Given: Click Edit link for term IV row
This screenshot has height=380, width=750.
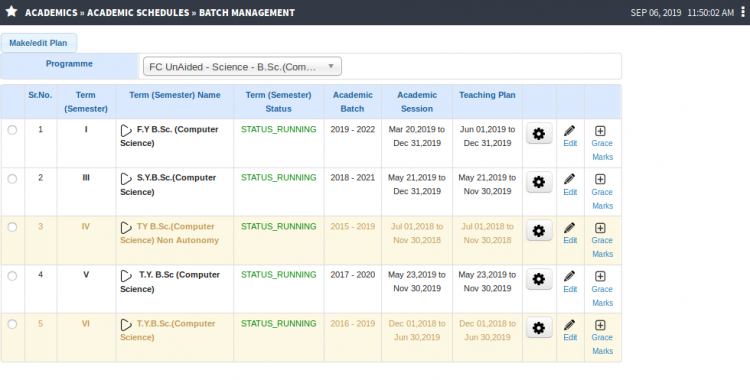Looking at the screenshot, I should pyautogui.click(x=570, y=240).
